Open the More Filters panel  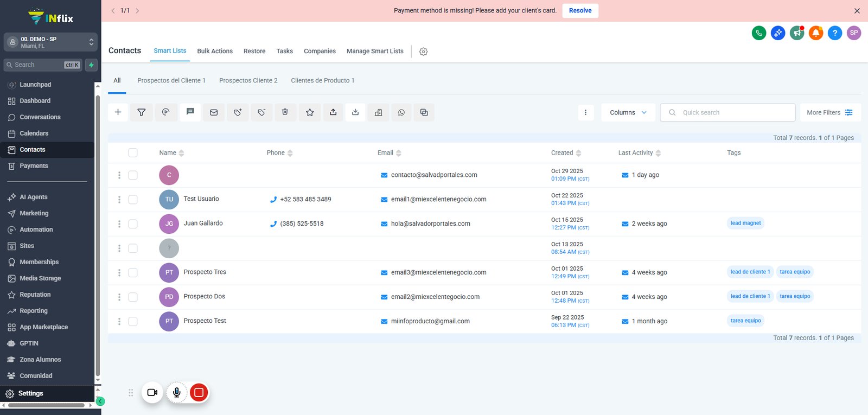(829, 112)
